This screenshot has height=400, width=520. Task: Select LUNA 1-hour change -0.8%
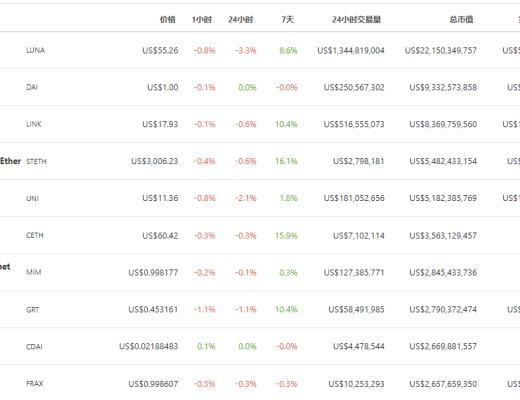(205, 50)
